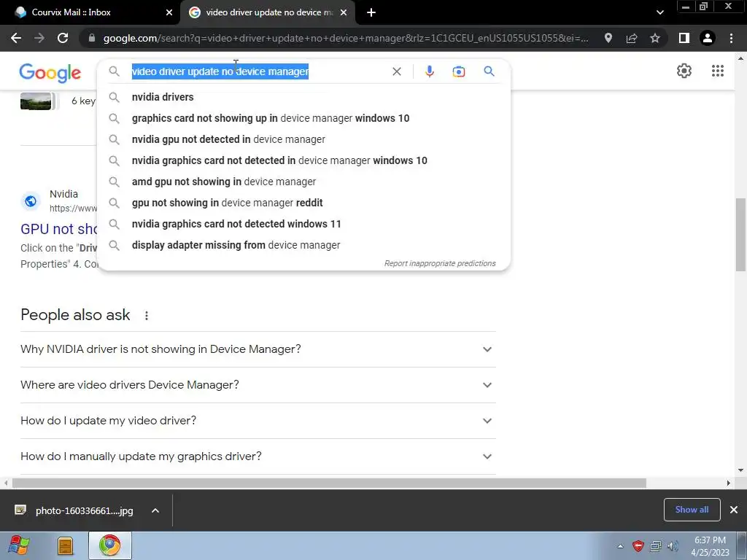Open More options next to People also ask
This screenshot has width=747, height=560.
(147, 315)
